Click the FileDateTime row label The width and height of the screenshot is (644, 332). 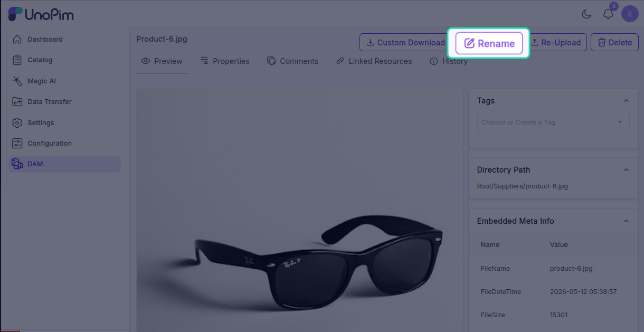tap(501, 292)
